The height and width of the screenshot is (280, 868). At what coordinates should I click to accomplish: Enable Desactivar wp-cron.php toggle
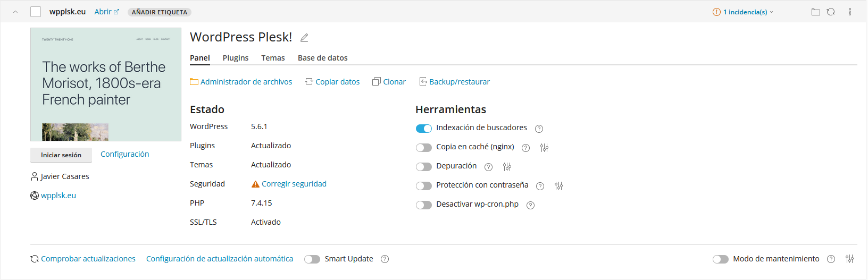(424, 205)
